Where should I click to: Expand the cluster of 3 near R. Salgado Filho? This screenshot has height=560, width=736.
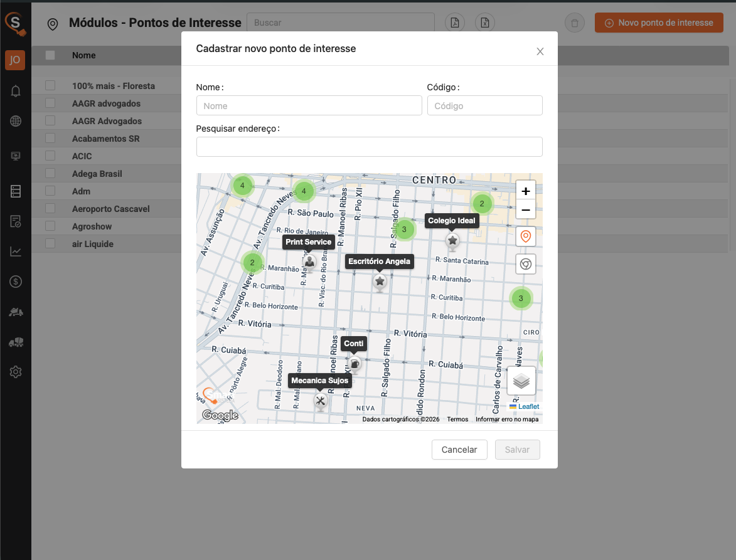point(404,230)
